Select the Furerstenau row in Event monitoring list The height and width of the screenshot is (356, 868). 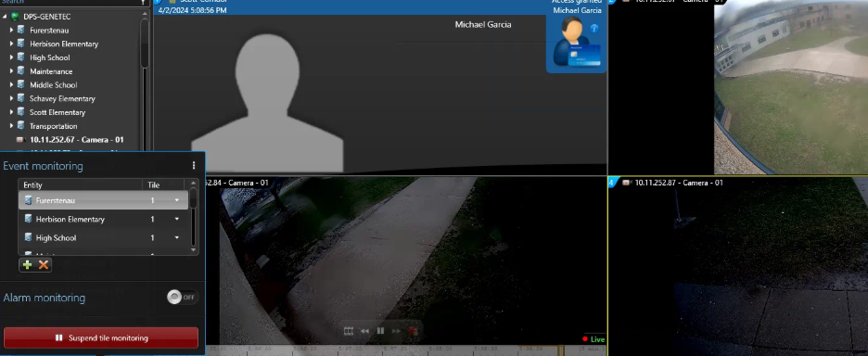[104, 200]
